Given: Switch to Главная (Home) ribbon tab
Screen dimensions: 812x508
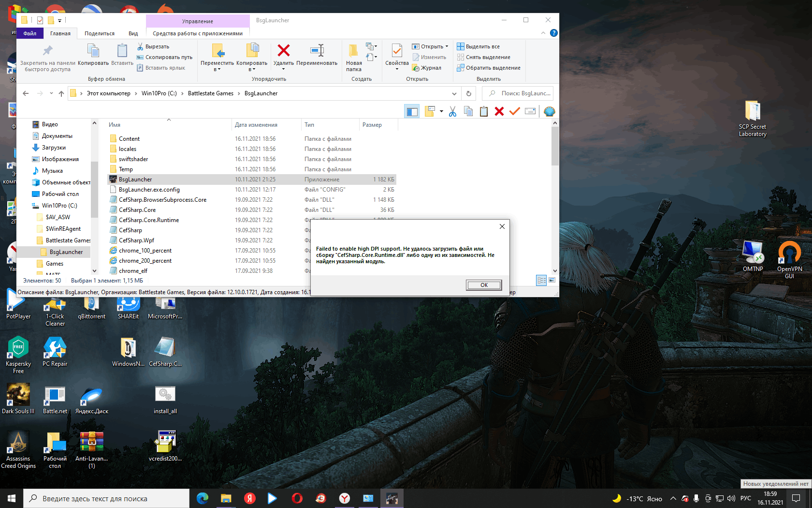Looking at the screenshot, I should pos(60,33).
